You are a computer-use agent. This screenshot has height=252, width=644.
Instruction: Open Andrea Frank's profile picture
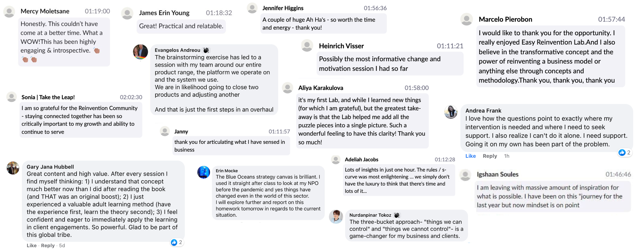tap(451, 112)
